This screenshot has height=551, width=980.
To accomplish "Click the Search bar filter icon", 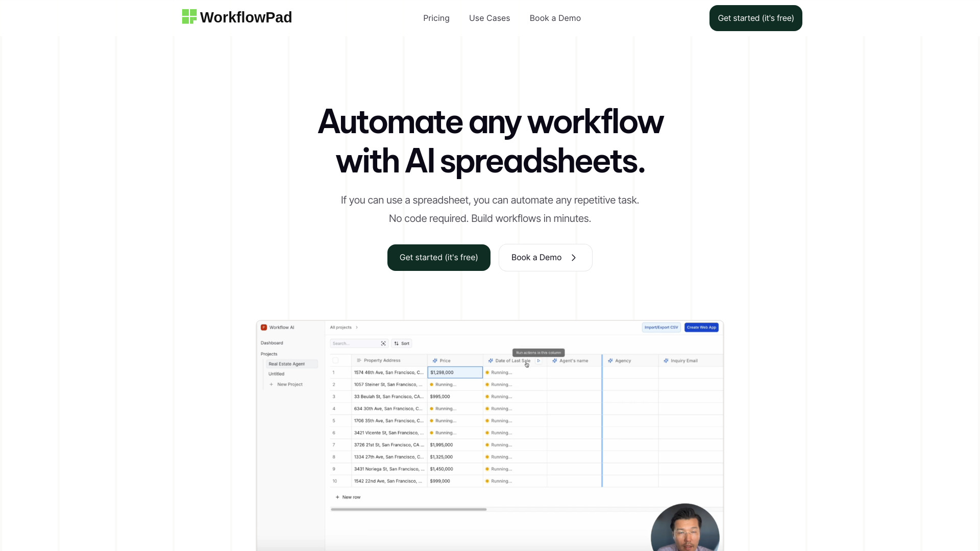I will click(x=383, y=344).
